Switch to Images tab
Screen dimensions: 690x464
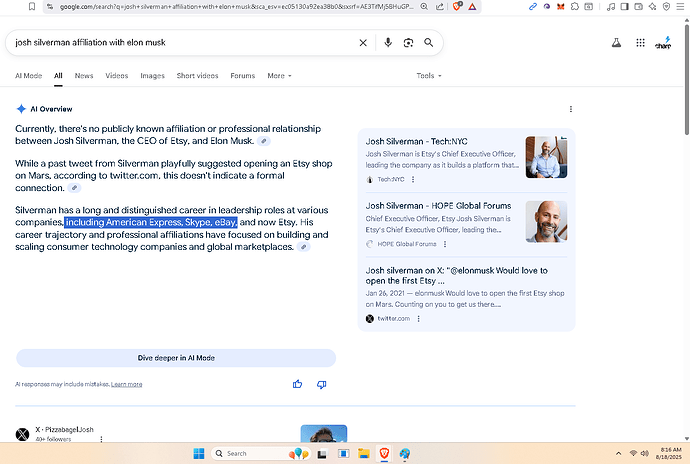(152, 76)
